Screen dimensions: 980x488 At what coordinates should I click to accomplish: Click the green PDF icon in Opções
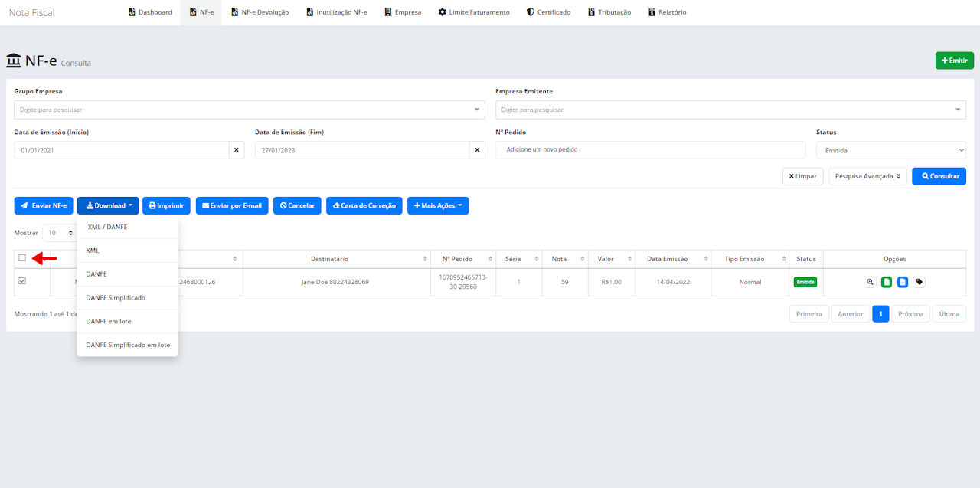(x=887, y=282)
